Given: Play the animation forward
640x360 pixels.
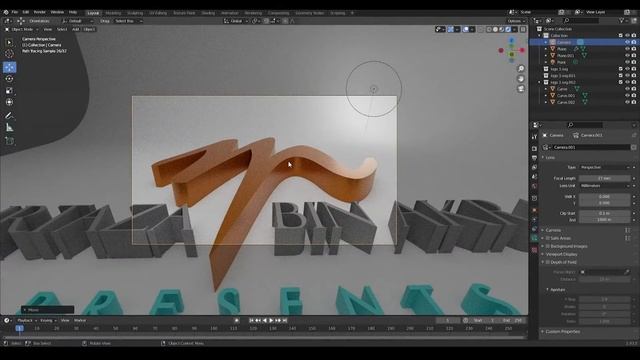Looking at the screenshot, I should [x=271, y=321].
